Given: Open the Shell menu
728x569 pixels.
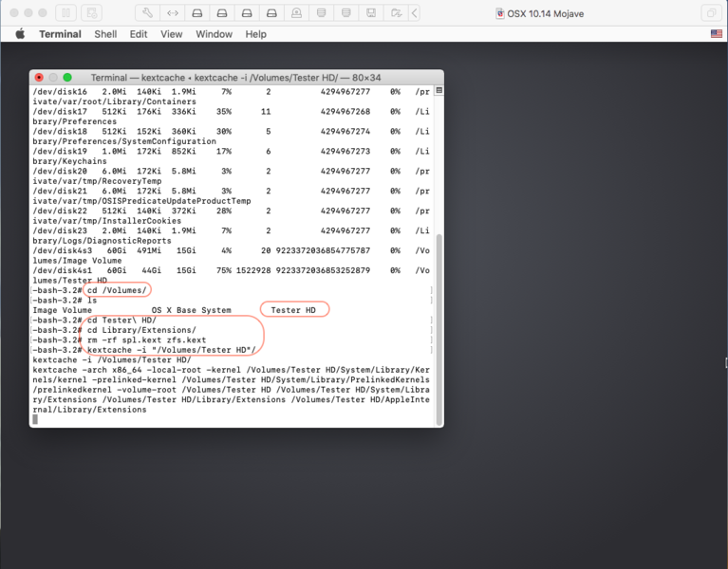Looking at the screenshot, I should pyautogui.click(x=105, y=34).
